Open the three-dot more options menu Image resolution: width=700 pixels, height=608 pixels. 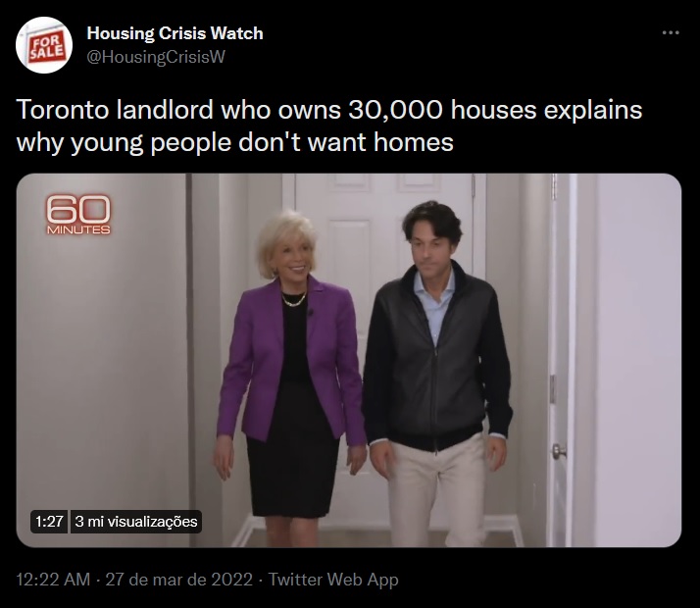click(x=671, y=32)
